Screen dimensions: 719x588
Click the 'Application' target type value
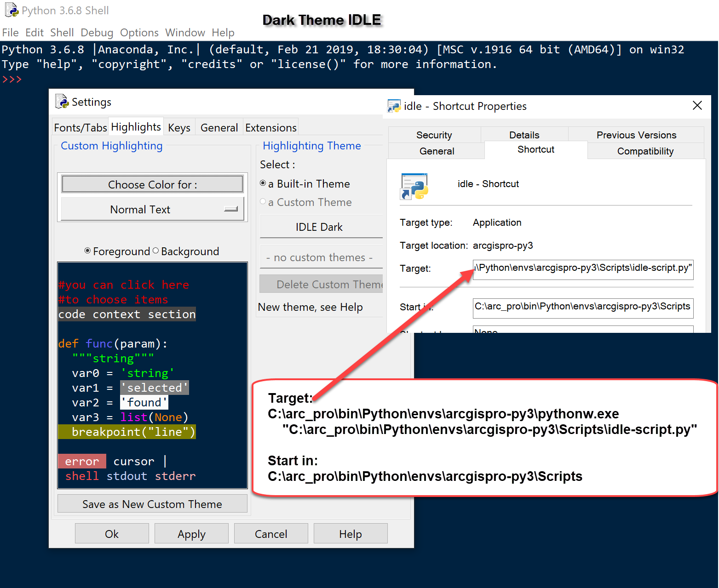point(497,223)
